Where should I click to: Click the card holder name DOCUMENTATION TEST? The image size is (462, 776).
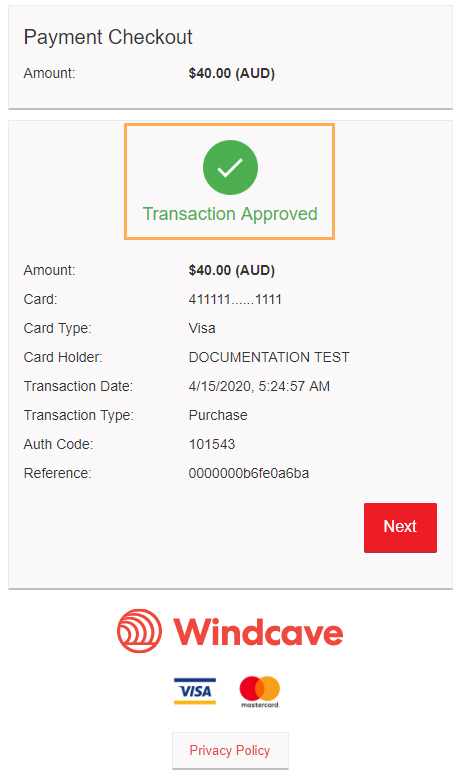click(269, 357)
